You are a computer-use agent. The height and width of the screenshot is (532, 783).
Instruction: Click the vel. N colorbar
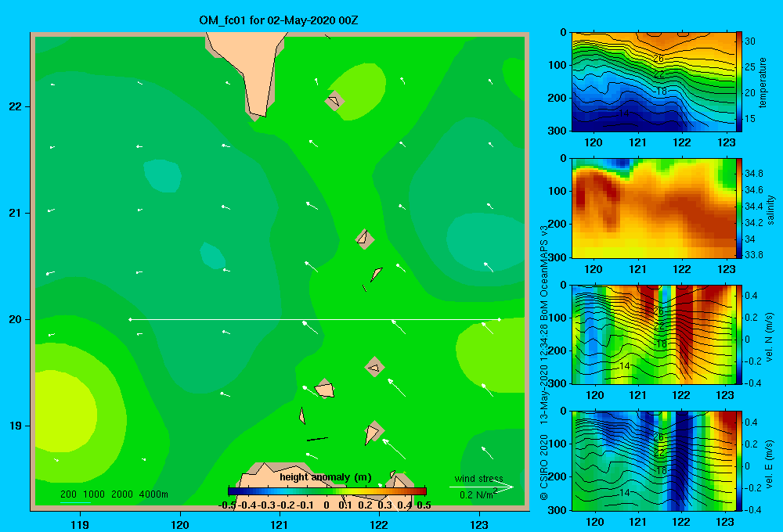739,334
